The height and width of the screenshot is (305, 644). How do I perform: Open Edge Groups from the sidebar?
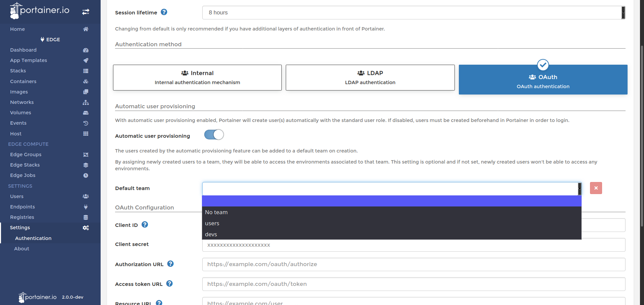25,155
